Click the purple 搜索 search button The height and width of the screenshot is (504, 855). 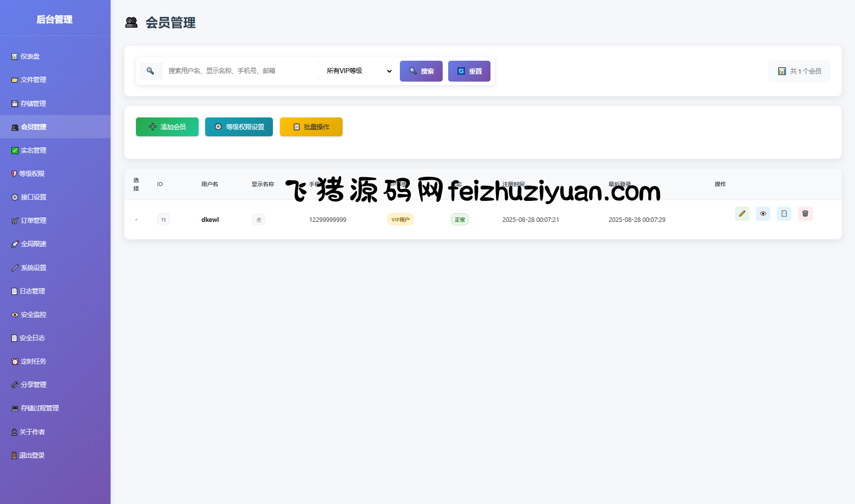[421, 71]
